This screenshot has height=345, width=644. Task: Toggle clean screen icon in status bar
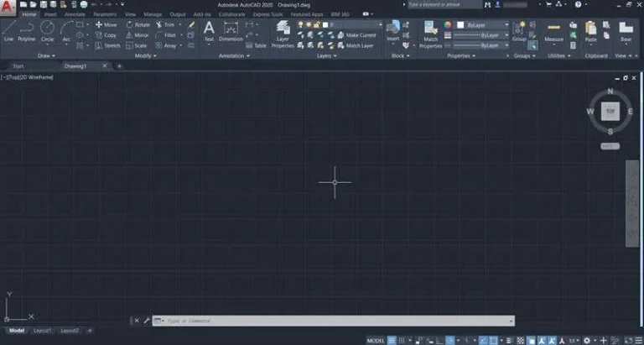click(629, 341)
